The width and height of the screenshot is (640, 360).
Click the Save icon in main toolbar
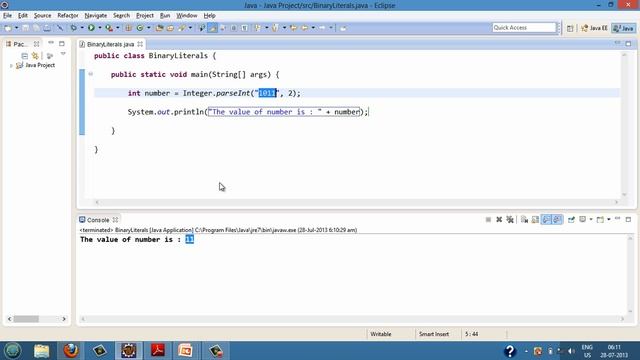pos(25,28)
